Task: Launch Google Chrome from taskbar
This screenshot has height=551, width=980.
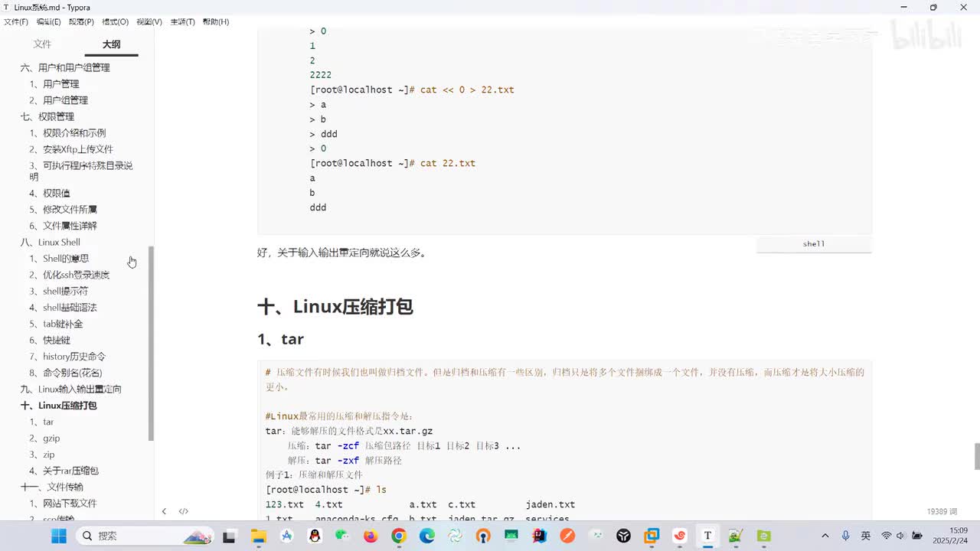Action: 398,536
